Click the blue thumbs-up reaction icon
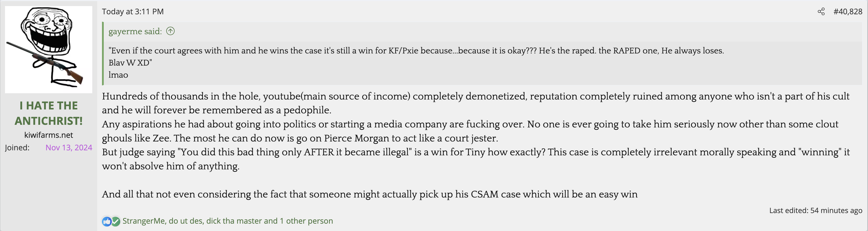This screenshot has height=231, width=868. click(x=107, y=221)
